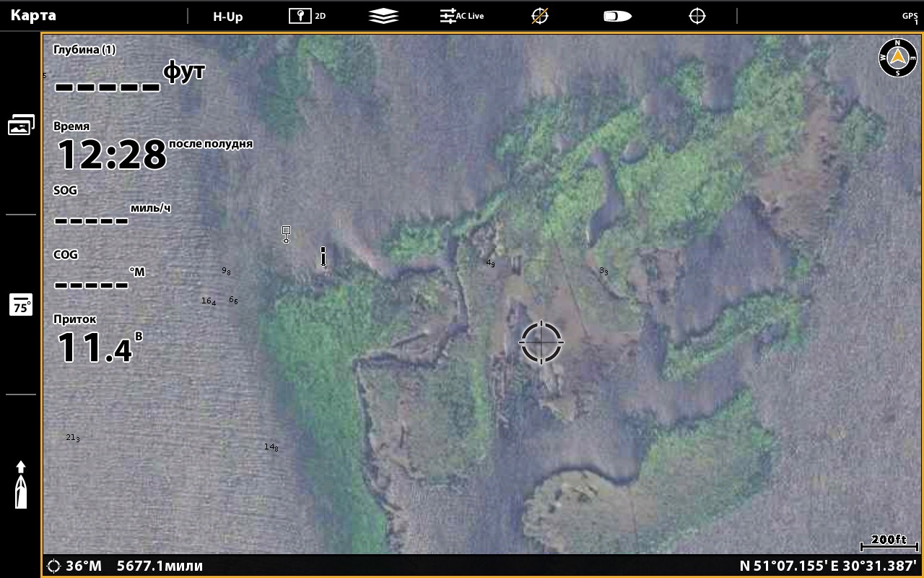Select the crosshair cursor on the map
924x578 pixels.
[x=541, y=342]
